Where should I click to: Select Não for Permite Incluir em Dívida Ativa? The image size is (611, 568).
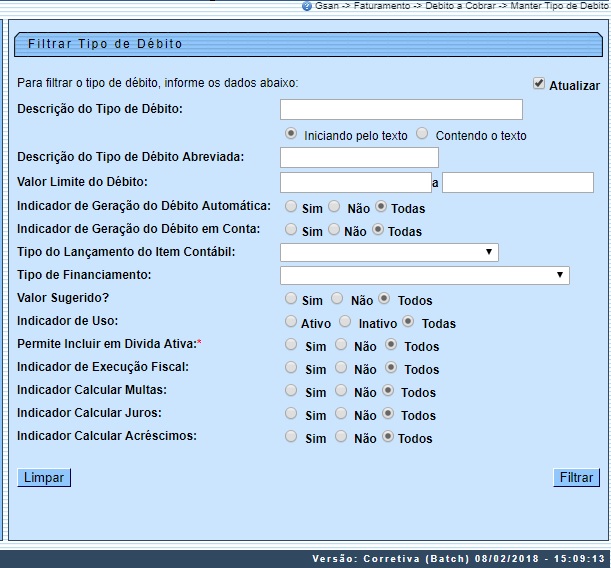[340, 344]
